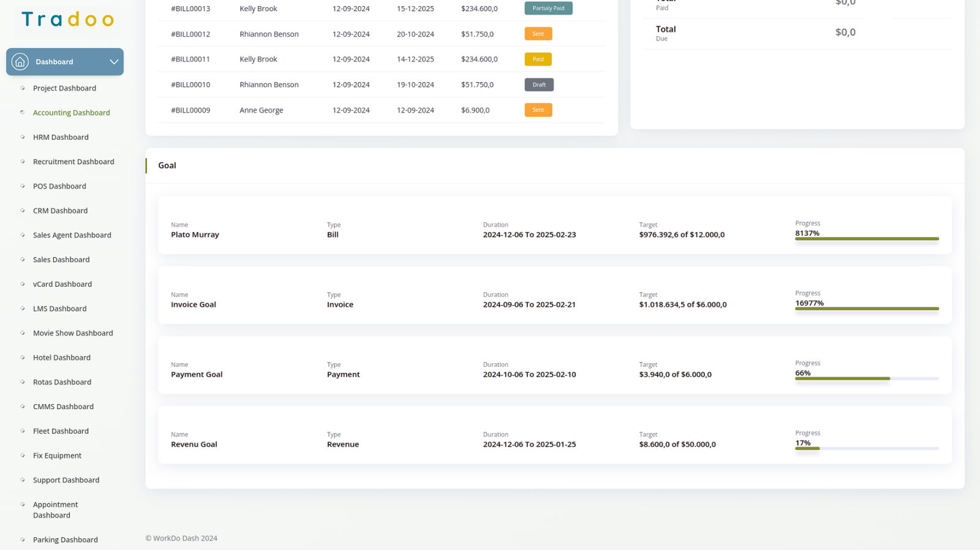Select the Plato Murray goal card
This screenshot has height=550, width=980.
pyautogui.click(x=554, y=225)
